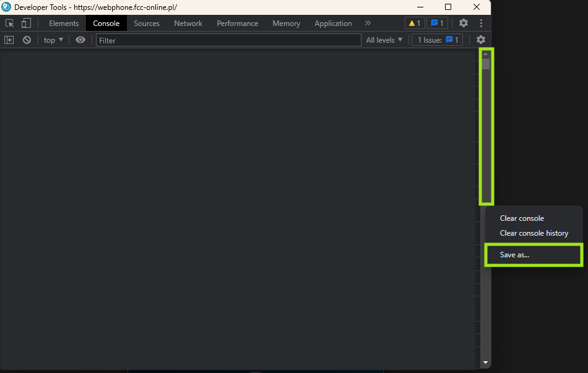This screenshot has height=373, width=588.
Task: Click the Developer Tools app icon in title bar
Action: point(6,7)
